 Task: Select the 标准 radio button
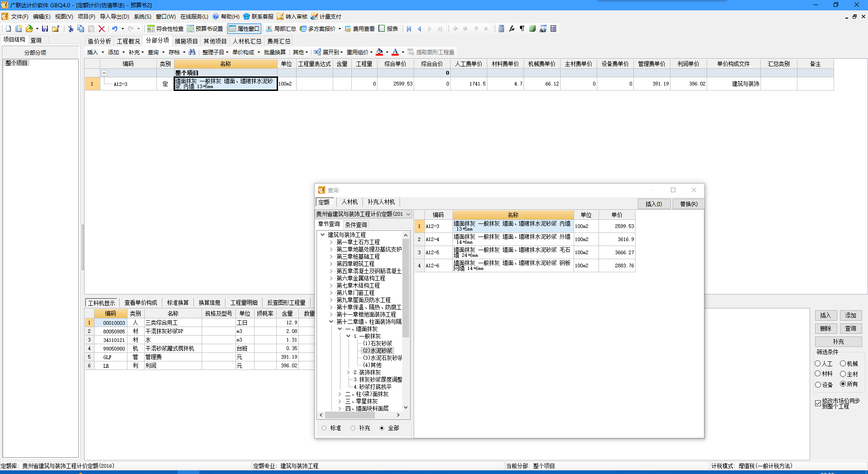coord(324,428)
